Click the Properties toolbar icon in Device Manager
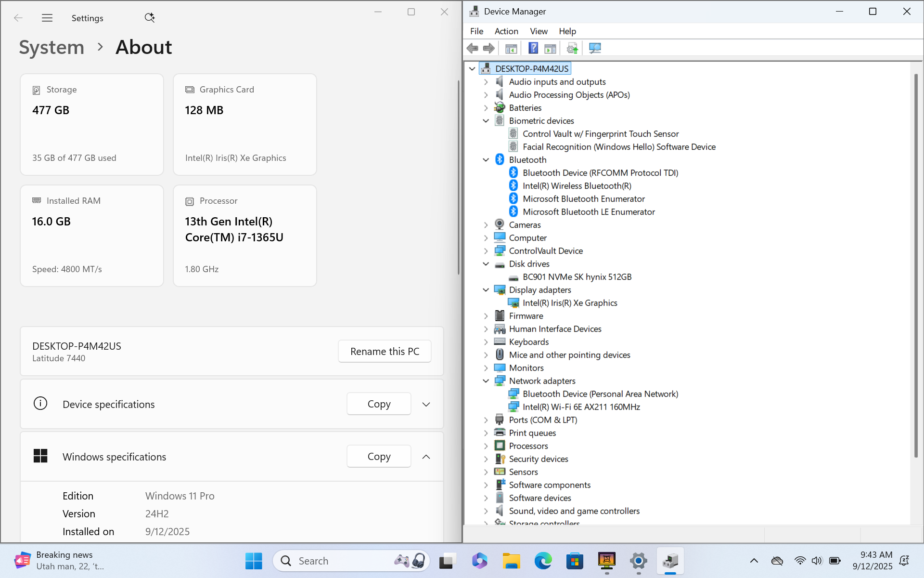 point(550,48)
